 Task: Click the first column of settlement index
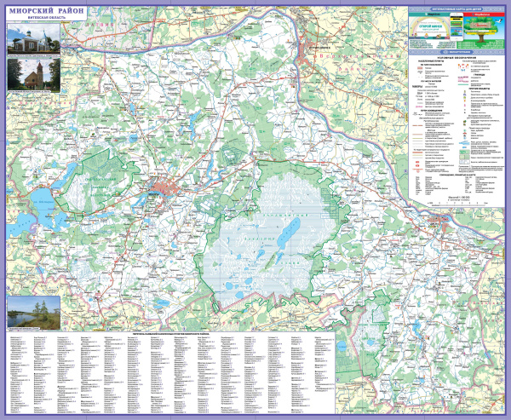[17, 366]
